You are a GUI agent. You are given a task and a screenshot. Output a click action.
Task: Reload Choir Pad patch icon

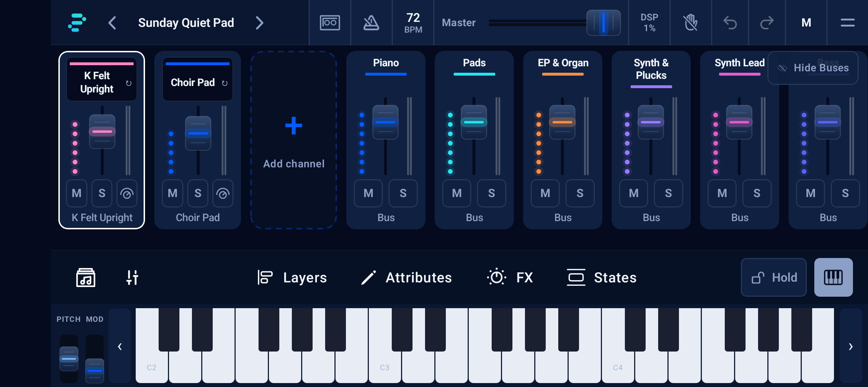click(x=225, y=83)
